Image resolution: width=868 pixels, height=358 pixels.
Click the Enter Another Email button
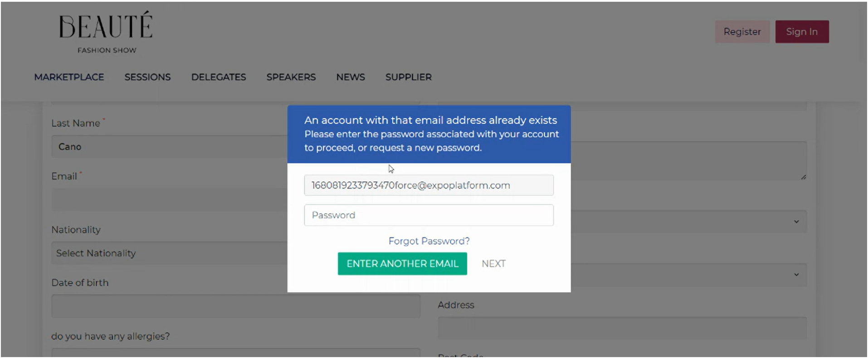(x=402, y=264)
